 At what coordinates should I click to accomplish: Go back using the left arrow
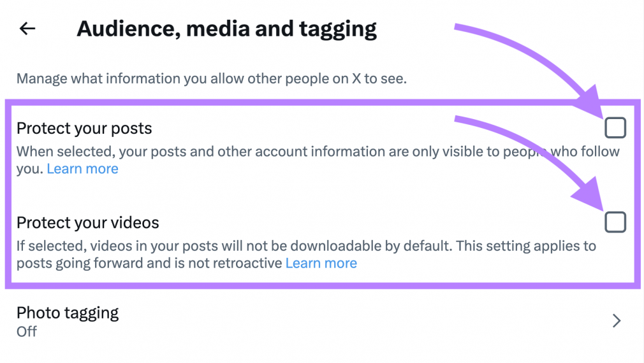(x=27, y=29)
